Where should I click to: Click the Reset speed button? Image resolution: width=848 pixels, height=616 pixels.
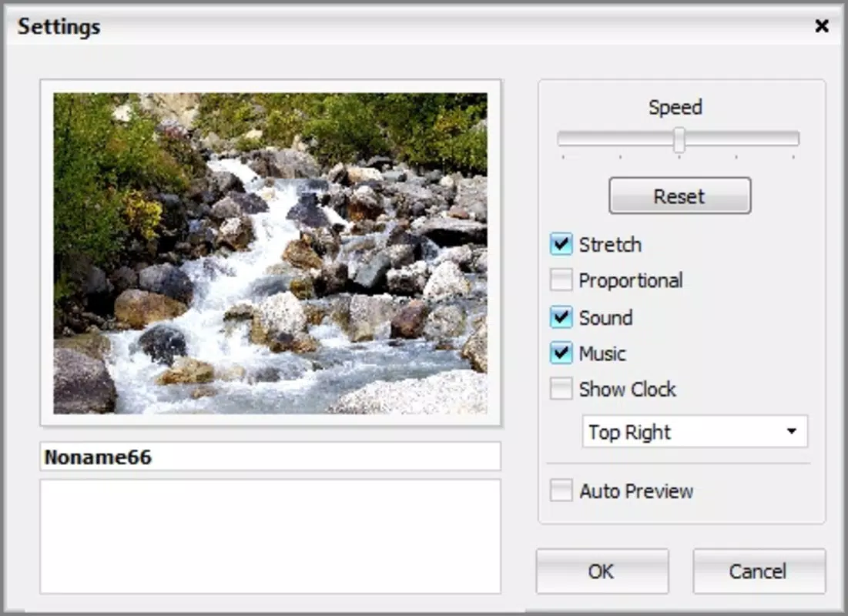(680, 196)
